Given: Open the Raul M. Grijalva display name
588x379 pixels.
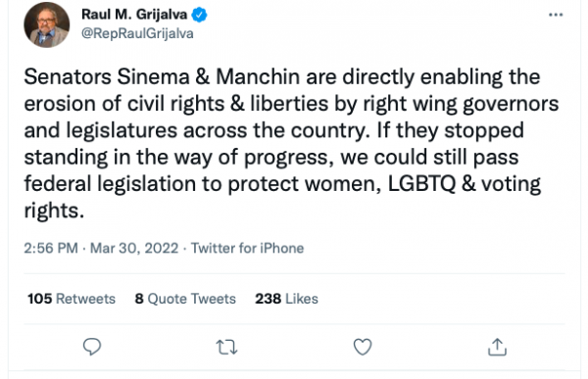Looking at the screenshot, I should [x=134, y=15].
